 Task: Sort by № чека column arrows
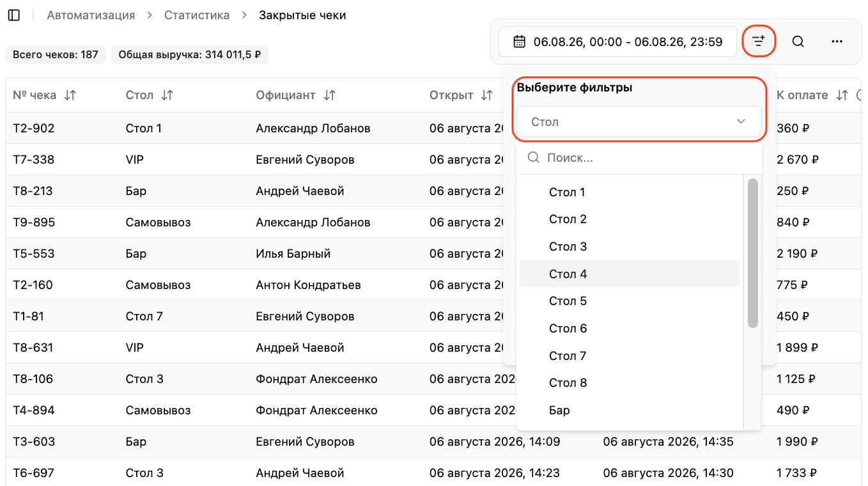pos(70,95)
